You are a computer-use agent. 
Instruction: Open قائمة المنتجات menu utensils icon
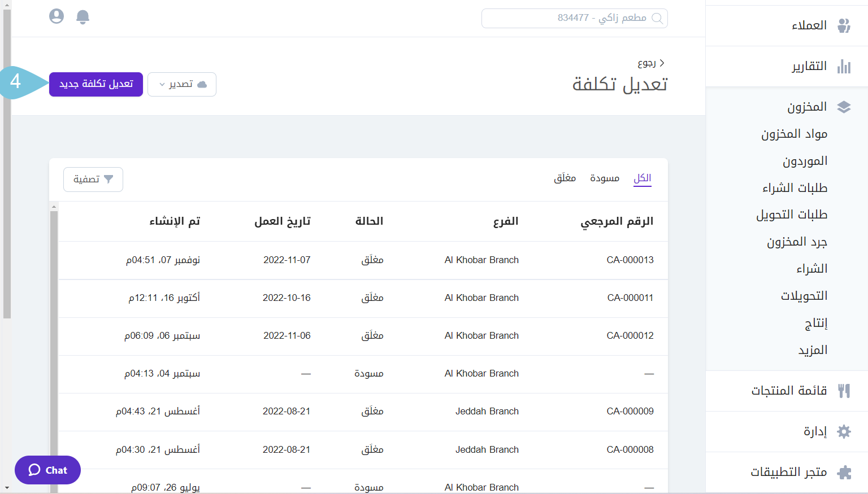click(844, 391)
